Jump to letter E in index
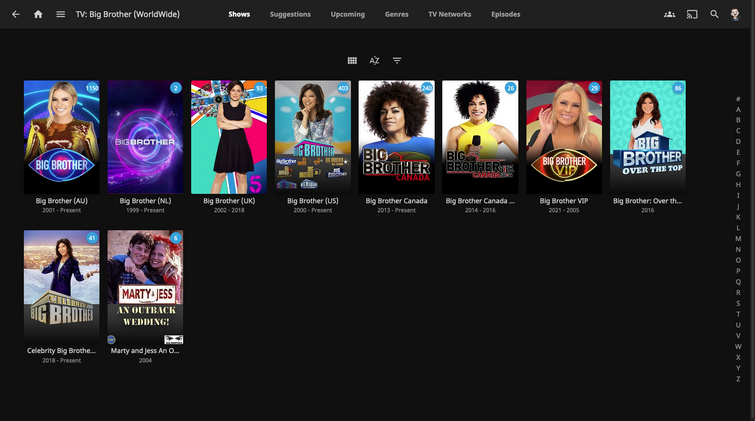The image size is (755, 421). pyautogui.click(x=738, y=152)
